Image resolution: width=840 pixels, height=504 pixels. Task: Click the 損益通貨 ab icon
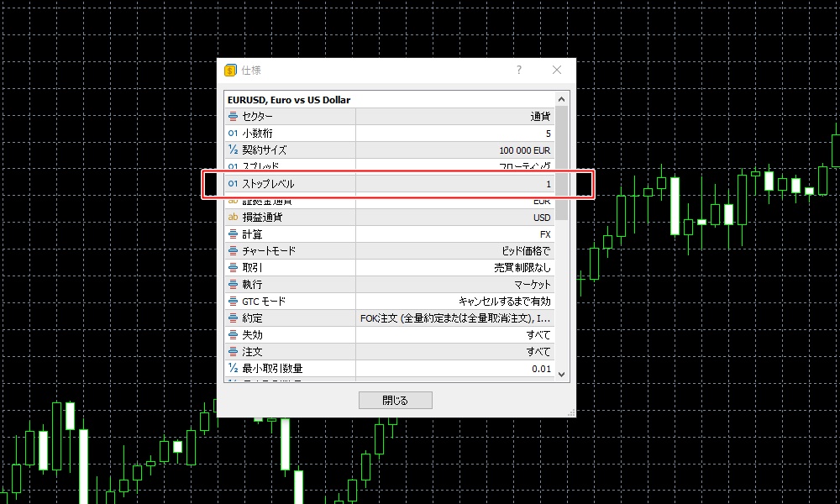tap(234, 218)
